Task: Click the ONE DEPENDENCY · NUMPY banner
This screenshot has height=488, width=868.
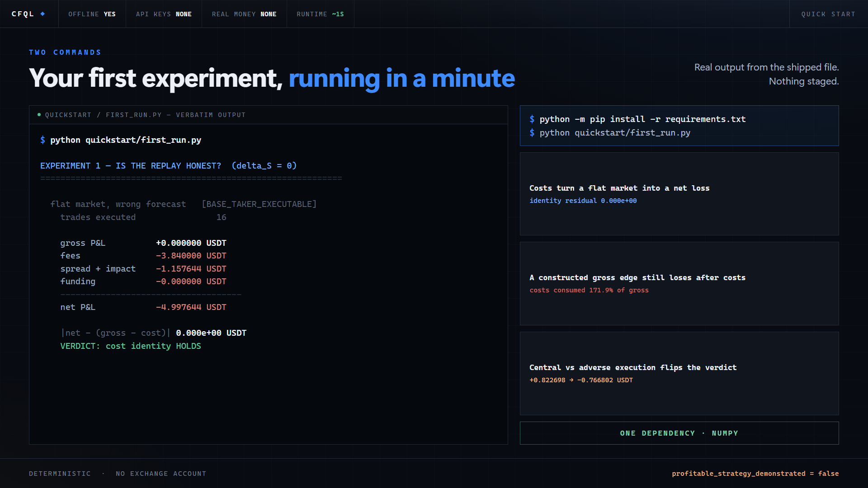Action: tap(679, 433)
